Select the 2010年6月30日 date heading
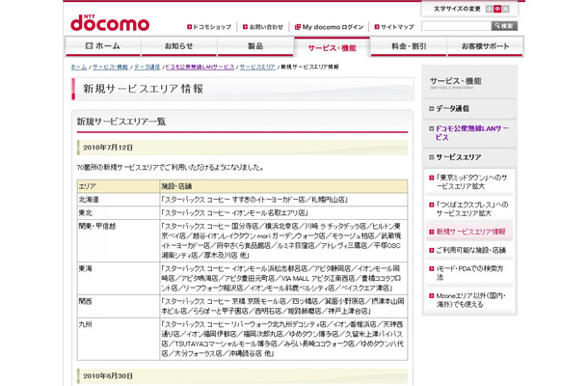Viewport: 588px width, 386px height. click(108, 375)
